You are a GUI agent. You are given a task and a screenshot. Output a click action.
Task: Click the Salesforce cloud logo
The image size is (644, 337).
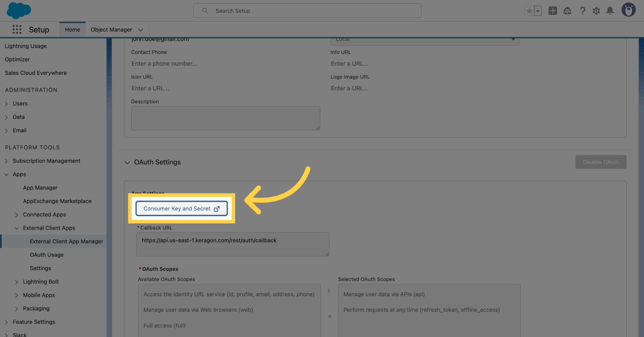point(19,10)
